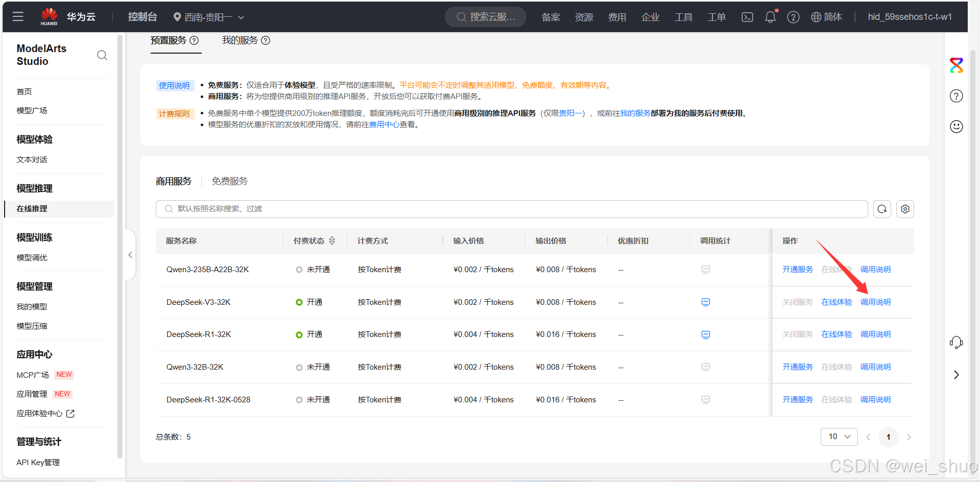Viewport: 980px width, 482px height.
Task: Collapse the left sidebar with the arrow handle
Action: click(130, 255)
